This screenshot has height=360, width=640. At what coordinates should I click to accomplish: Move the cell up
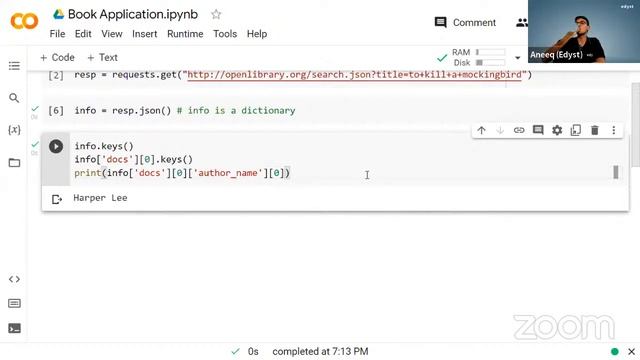click(482, 130)
